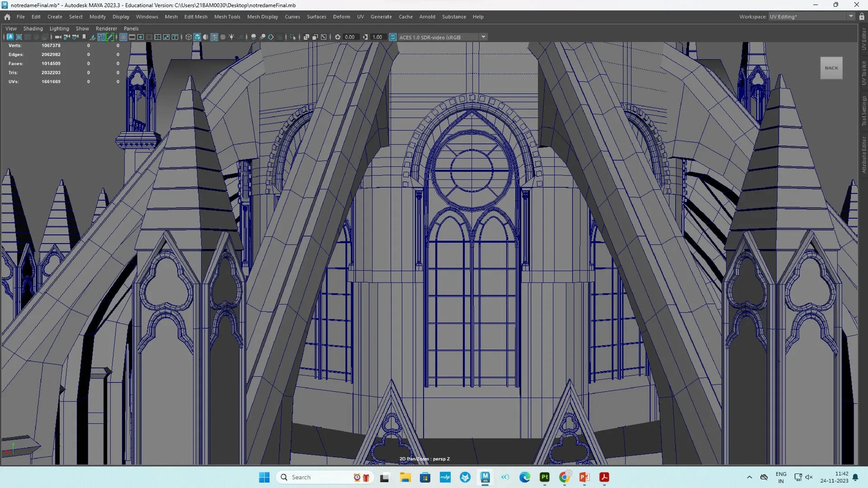
Task: Adjust the exposure value field
Action: (350, 37)
